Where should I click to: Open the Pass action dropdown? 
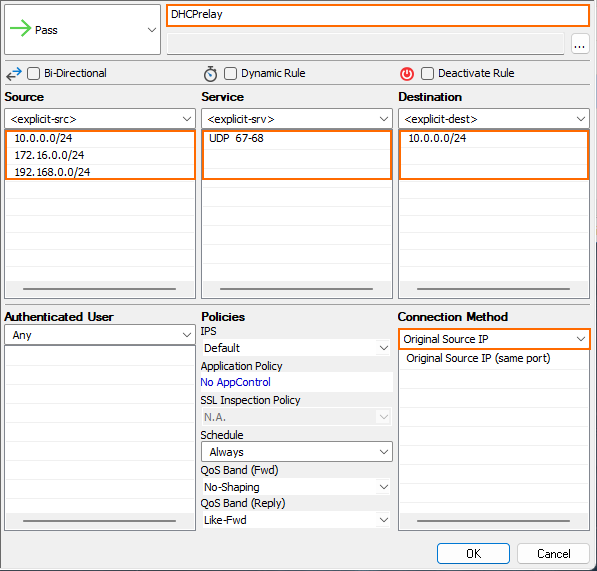point(83,30)
